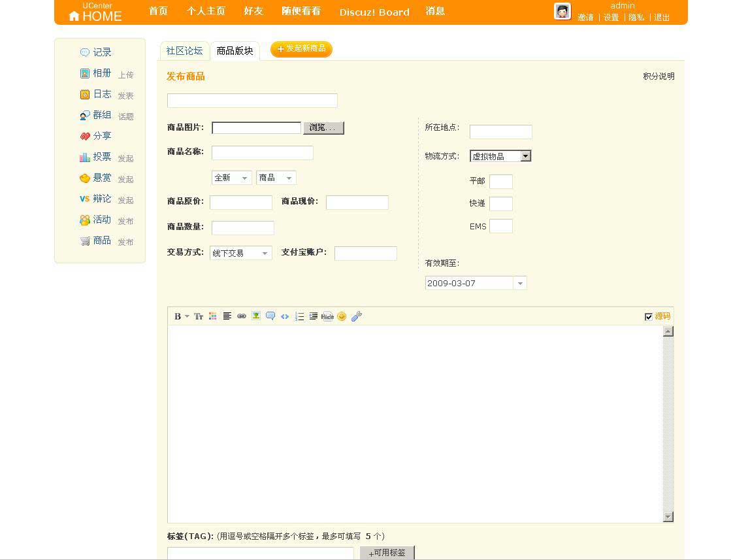This screenshot has width=731, height=560.
Task: Click the 商品名称 input field
Action: pyautogui.click(x=262, y=153)
